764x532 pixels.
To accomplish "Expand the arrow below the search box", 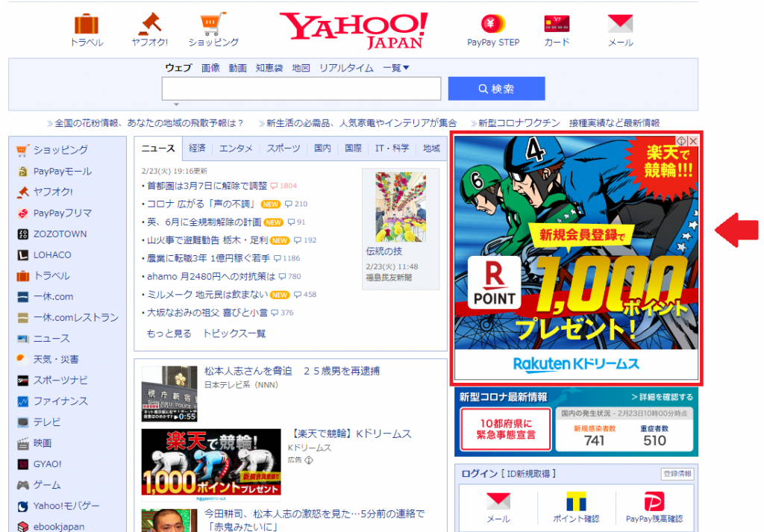I will click(176, 104).
